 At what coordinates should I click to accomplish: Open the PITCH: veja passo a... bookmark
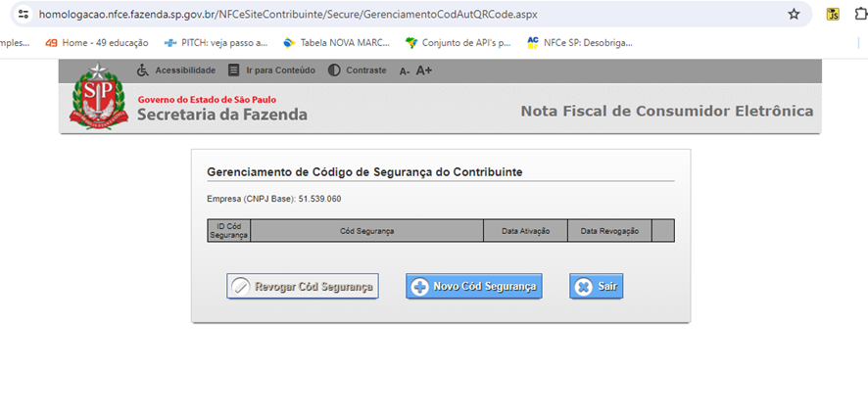click(x=217, y=43)
